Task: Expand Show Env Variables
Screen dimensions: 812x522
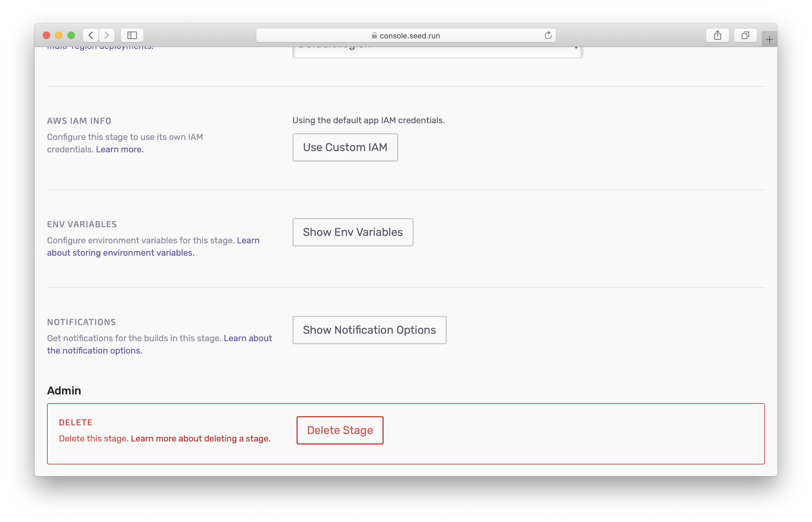Action: (x=352, y=232)
